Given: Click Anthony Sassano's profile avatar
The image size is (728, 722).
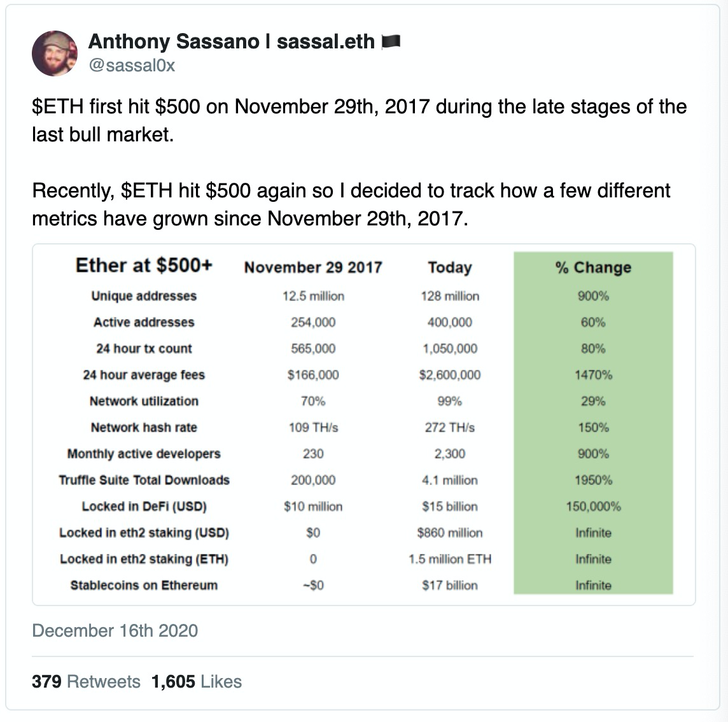Looking at the screenshot, I should click(x=54, y=53).
